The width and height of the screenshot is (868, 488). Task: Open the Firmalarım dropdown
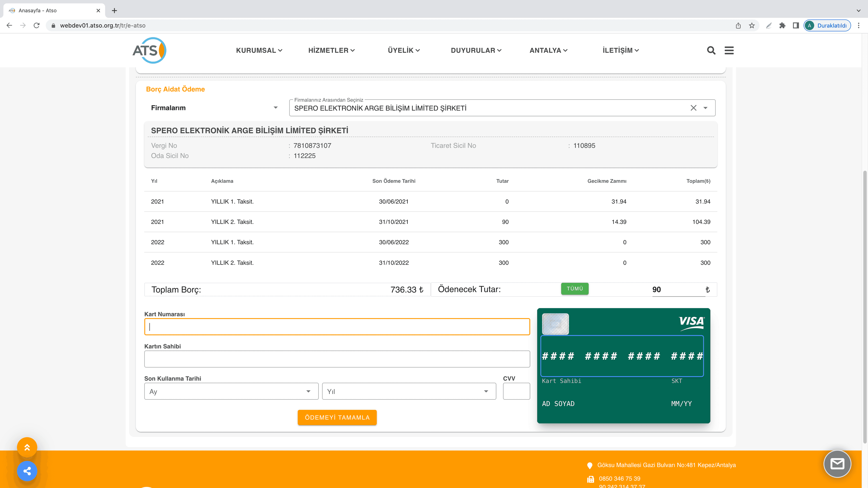pyautogui.click(x=214, y=108)
